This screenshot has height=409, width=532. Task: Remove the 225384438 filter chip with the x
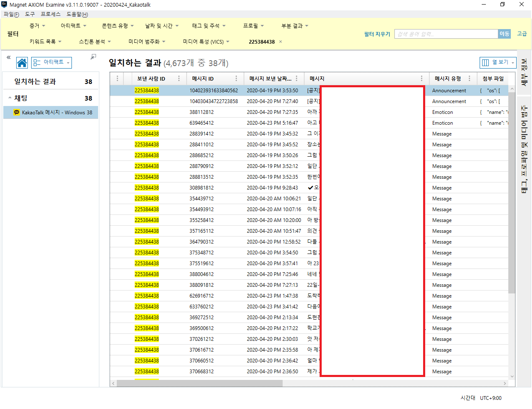click(281, 42)
